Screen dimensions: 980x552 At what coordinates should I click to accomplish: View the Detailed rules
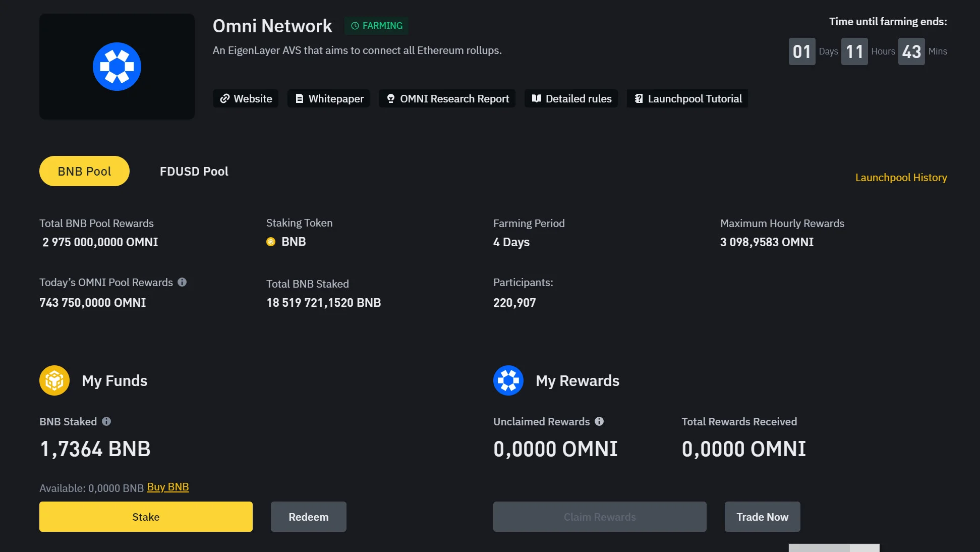tap(571, 98)
